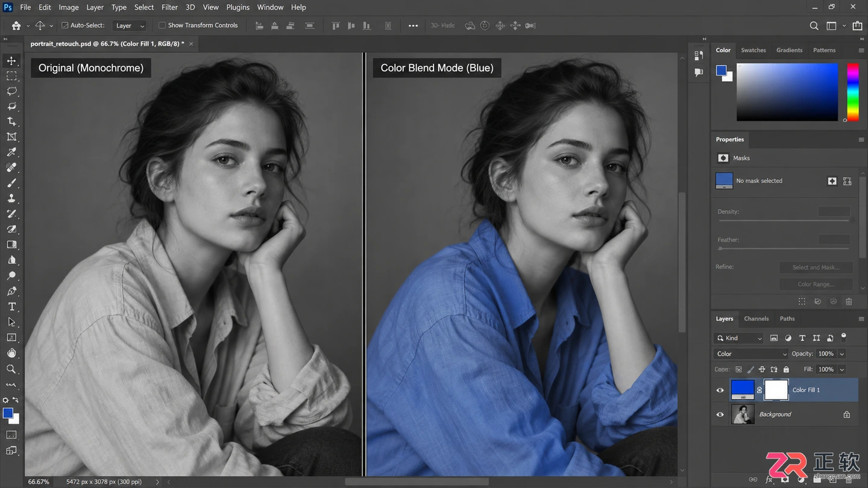Open the Filter menu
The image size is (868, 488).
pyautogui.click(x=170, y=7)
